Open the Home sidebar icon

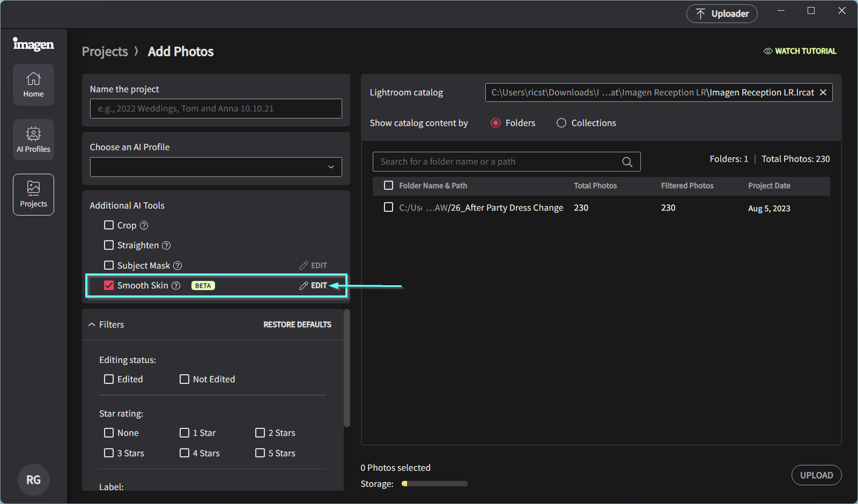[33, 85]
